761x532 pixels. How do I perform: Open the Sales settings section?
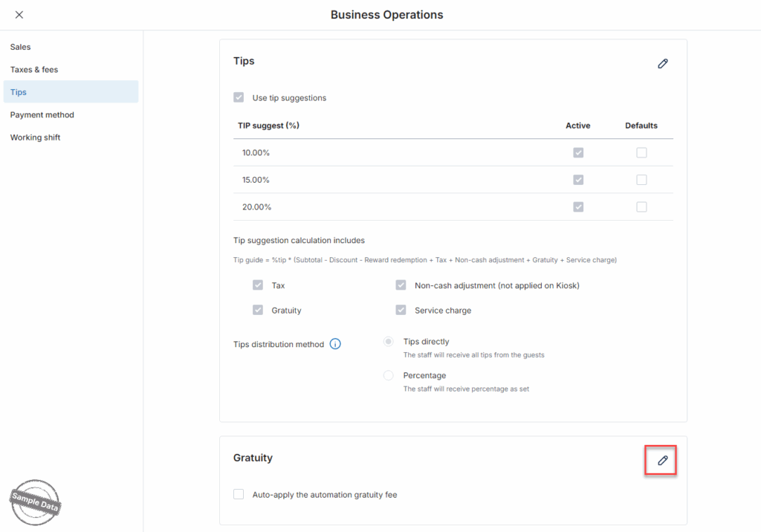click(x=21, y=47)
